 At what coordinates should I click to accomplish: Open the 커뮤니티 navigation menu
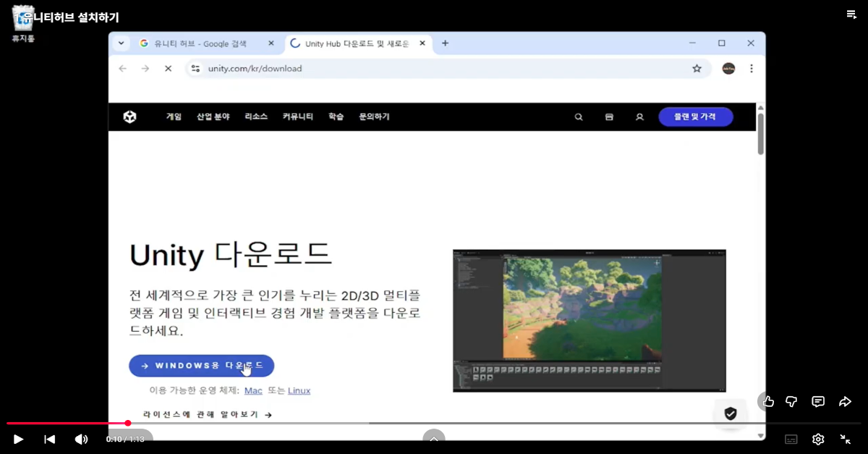coord(298,117)
